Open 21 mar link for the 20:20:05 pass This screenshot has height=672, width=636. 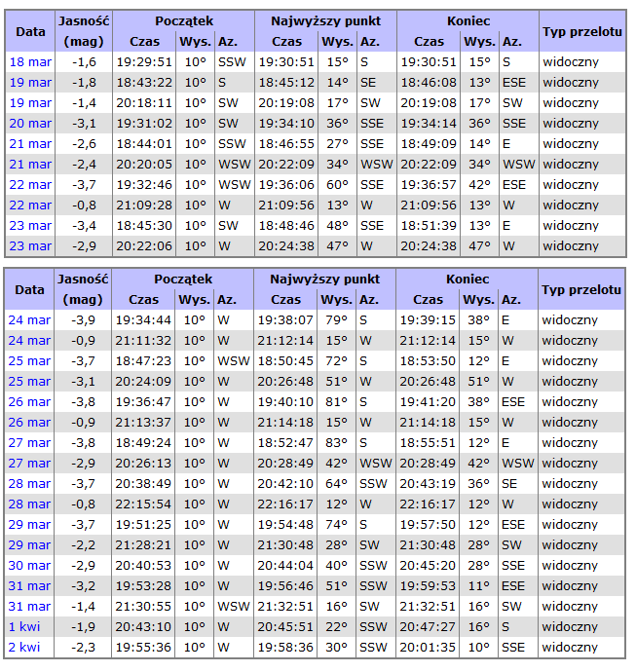click(30, 165)
